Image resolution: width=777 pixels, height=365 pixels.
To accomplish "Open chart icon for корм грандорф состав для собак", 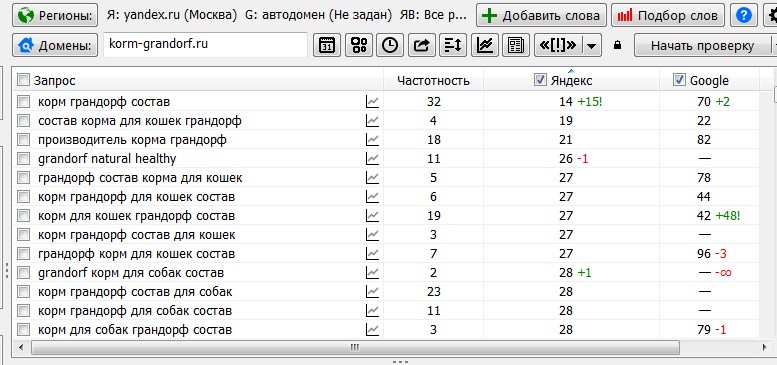I will 372,292.
